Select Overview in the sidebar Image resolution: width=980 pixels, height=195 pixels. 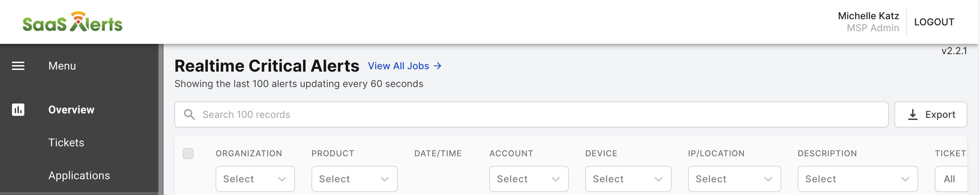tap(71, 110)
